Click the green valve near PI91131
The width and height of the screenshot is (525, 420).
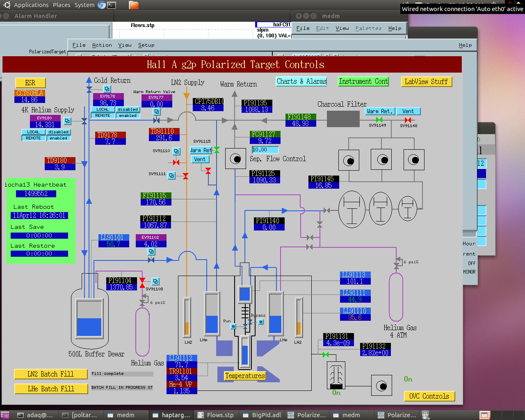[326, 354]
